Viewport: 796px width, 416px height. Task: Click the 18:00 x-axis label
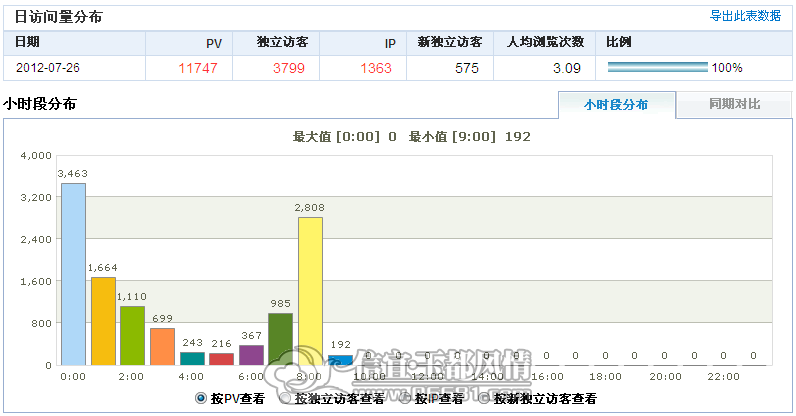[x=606, y=377]
